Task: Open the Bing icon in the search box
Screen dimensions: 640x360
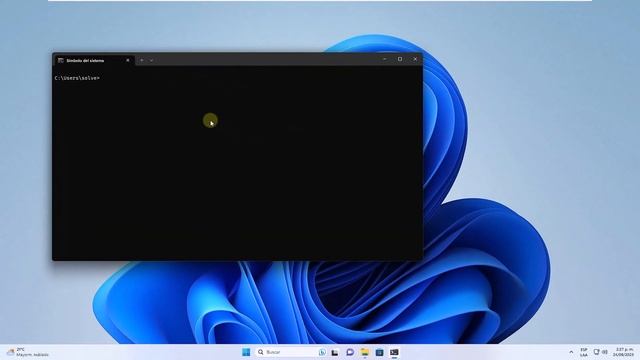Action: pos(322,352)
